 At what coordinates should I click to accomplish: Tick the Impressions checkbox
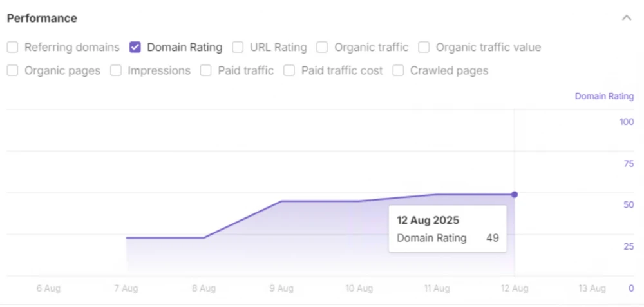pos(116,71)
